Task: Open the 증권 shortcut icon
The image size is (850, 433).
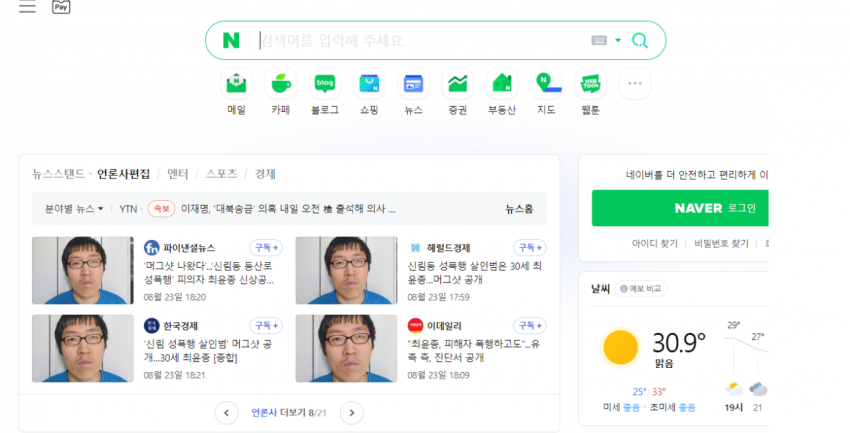Action: [458, 83]
